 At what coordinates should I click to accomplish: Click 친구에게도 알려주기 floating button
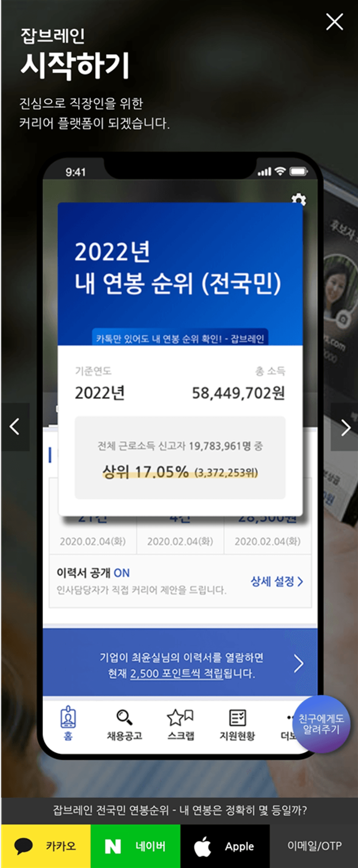point(321,724)
